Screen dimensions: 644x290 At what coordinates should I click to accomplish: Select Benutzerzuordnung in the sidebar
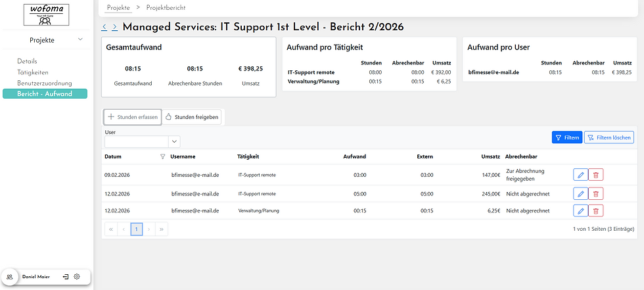click(x=45, y=84)
